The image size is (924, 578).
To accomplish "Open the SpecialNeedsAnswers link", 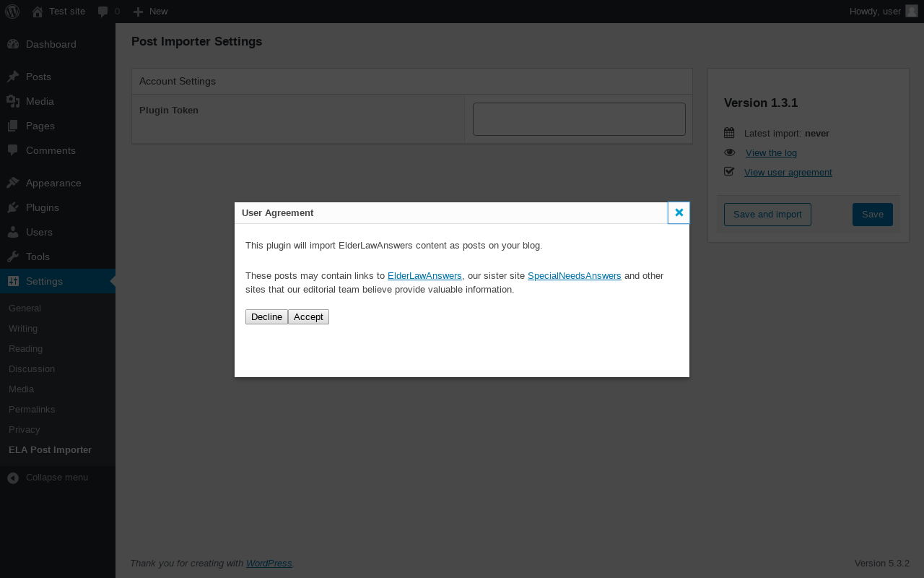I will click(x=575, y=275).
